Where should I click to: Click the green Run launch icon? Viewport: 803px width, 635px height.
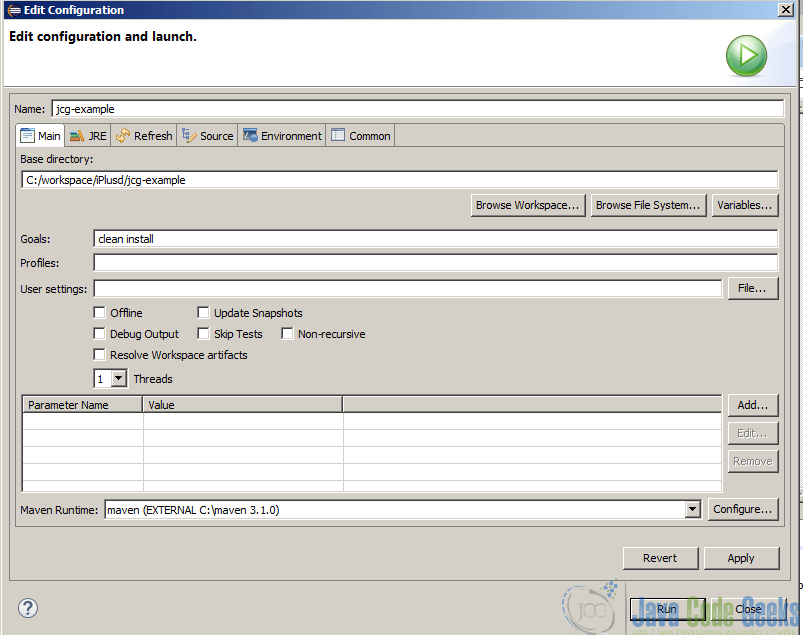[x=745, y=56]
